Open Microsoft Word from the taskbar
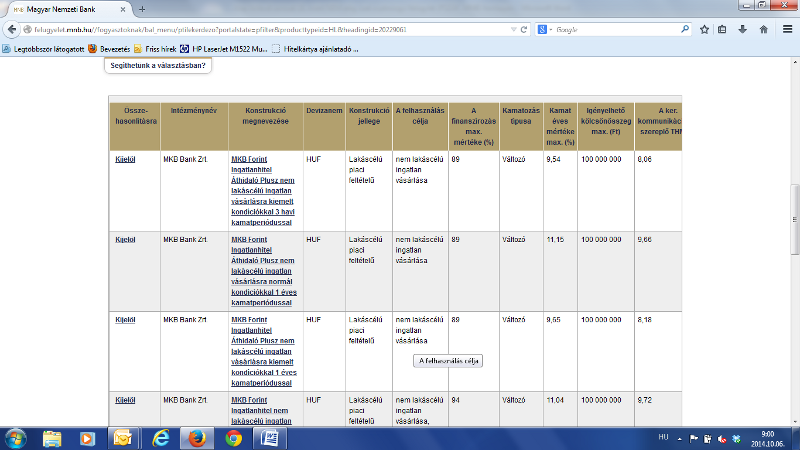This screenshot has height=450, width=800. point(269,439)
